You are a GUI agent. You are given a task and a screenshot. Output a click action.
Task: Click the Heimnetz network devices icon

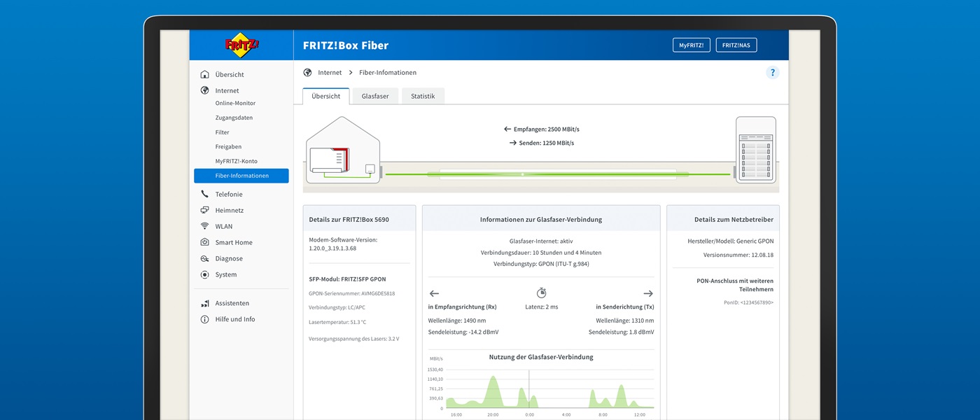(204, 210)
